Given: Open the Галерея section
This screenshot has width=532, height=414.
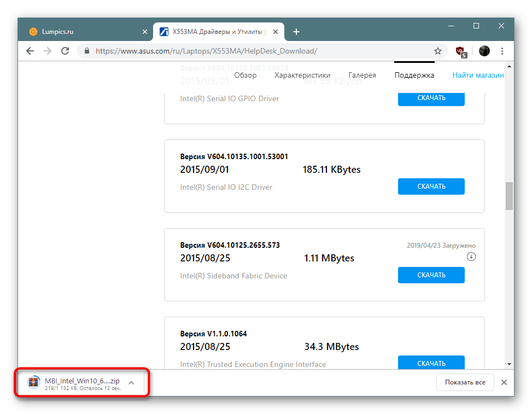Looking at the screenshot, I should pyautogui.click(x=362, y=75).
